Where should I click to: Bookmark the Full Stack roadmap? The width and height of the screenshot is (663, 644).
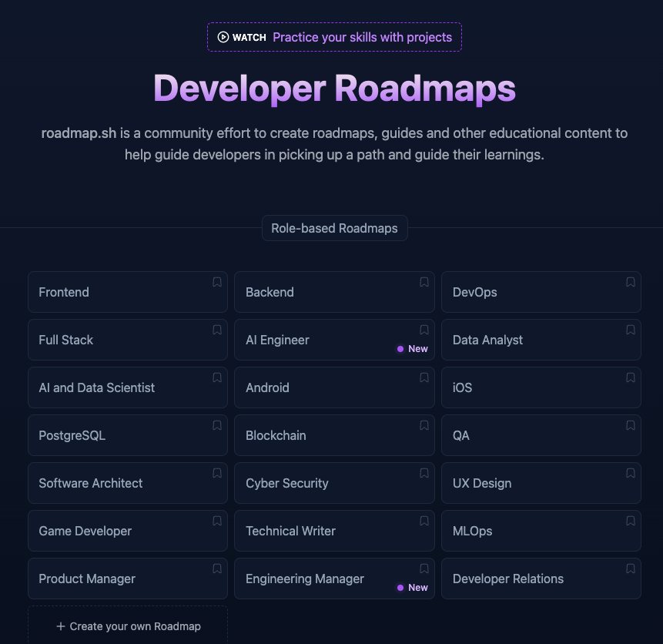[x=217, y=330]
